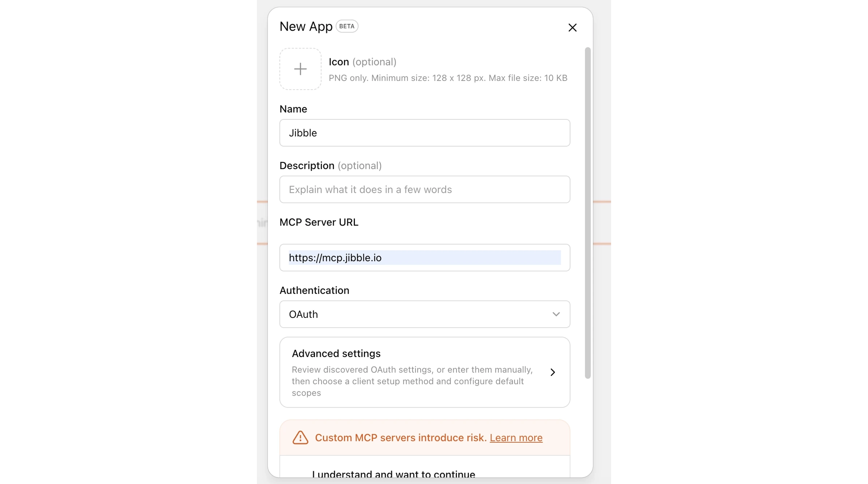Click the MCP Server URL field
The width and height of the screenshot is (868, 484).
click(x=425, y=258)
